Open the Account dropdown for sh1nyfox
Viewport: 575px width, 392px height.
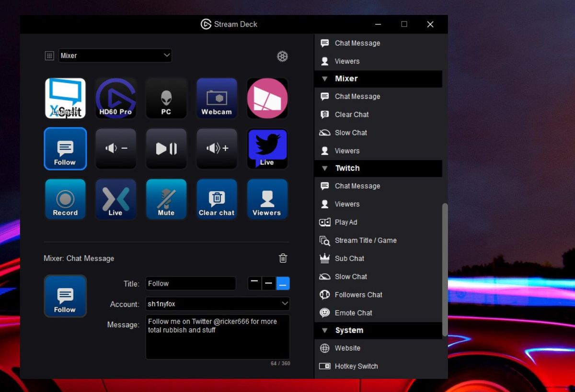217,303
